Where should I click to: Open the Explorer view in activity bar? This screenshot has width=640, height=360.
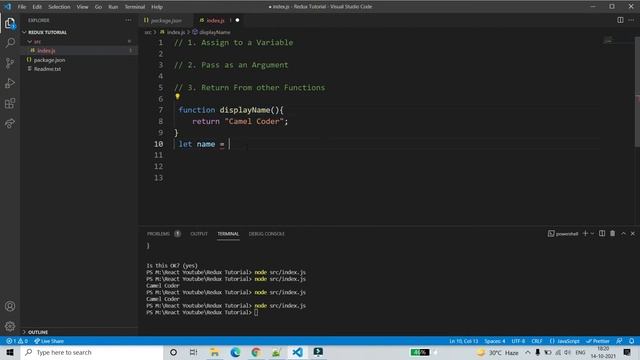[x=10, y=23]
